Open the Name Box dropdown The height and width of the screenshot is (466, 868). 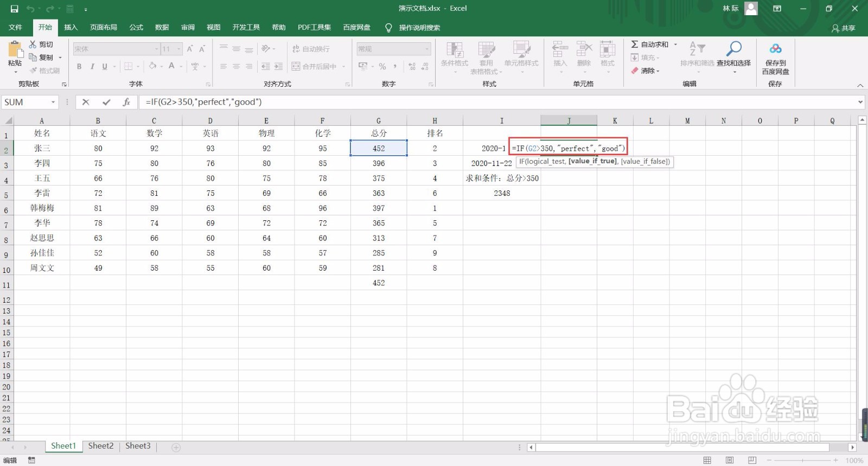pyautogui.click(x=53, y=102)
